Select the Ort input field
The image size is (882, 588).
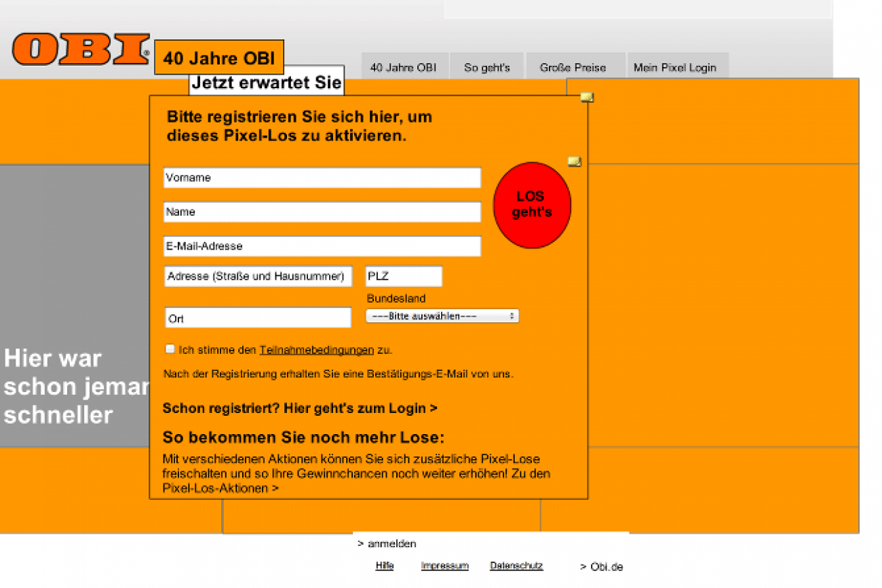258,318
